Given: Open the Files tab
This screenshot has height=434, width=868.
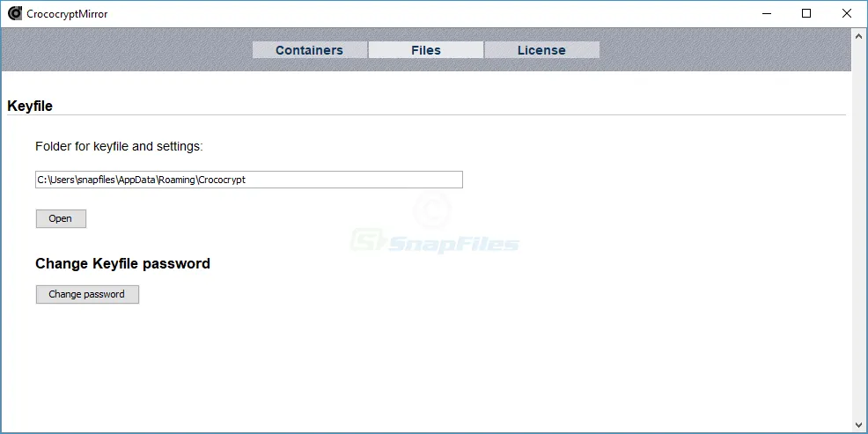Looking at the screenshot, I should coord(426,50).
